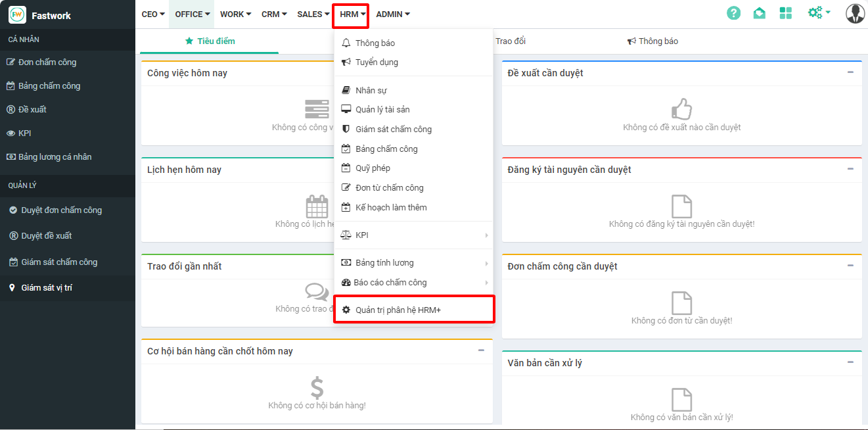Switch to the Thông báo tab

[652, 41]
